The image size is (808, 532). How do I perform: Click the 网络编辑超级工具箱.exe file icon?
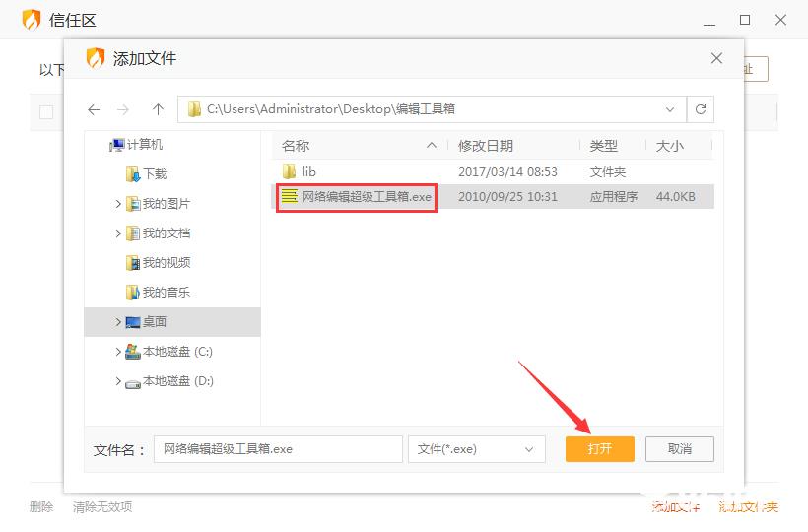coord(289,196)
